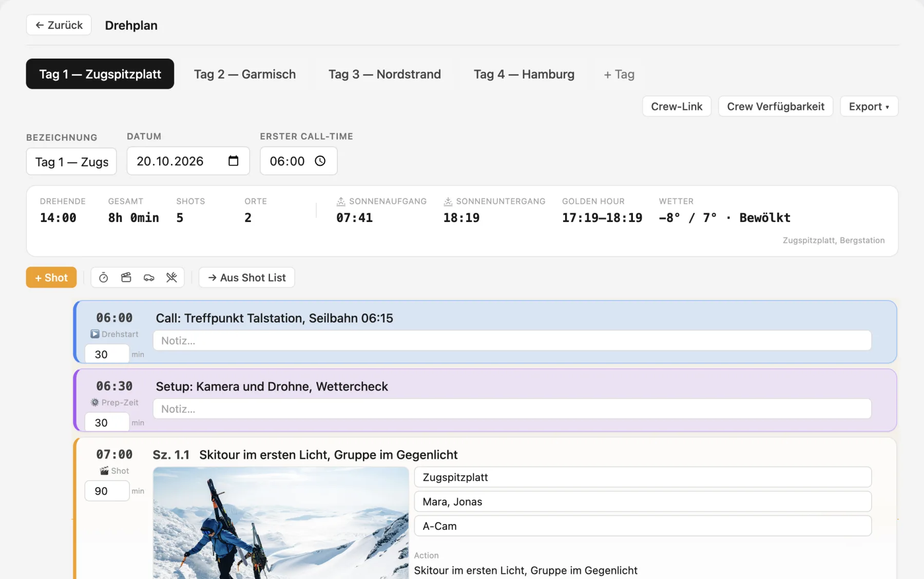924x579 pixels.
Task: Click the Datum field 20.10.2026
Action: pyautogui.click(x=188, y=161)
